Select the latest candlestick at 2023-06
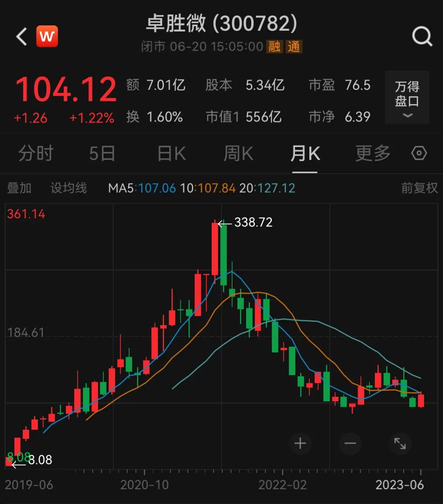The height and width of the screenshot is (504, 443). click(x=421, y=400)
